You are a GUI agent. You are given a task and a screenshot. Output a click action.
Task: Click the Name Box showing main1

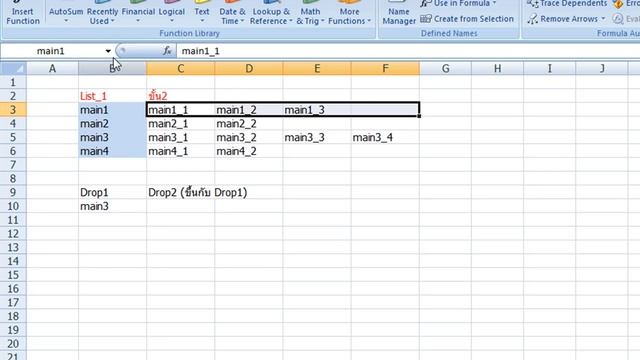tap(51, 51)
